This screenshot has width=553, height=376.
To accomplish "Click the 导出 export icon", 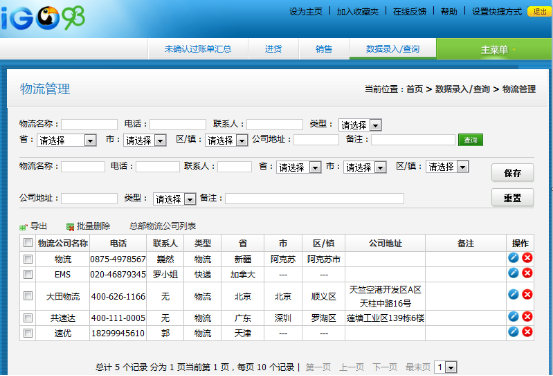I will tap(23, 227).
